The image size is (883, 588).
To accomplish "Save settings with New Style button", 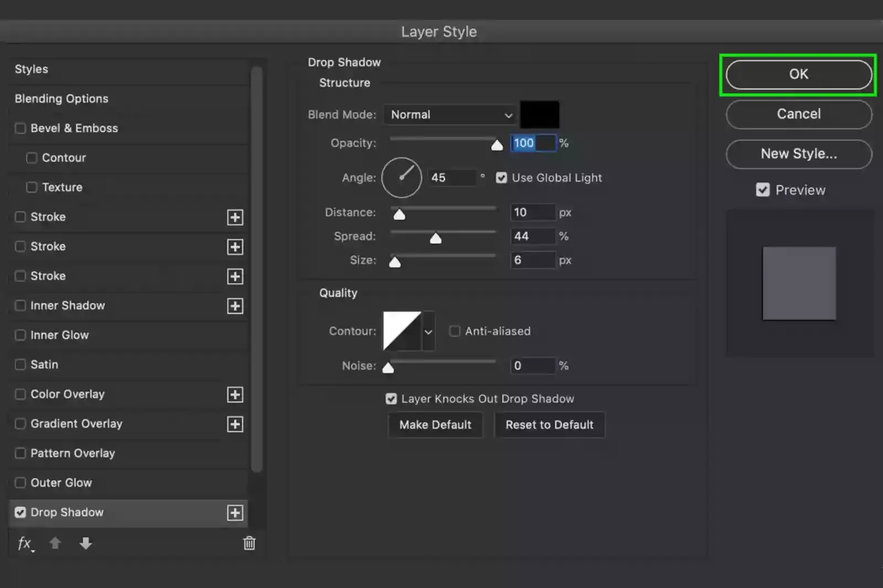I will 798,154.
